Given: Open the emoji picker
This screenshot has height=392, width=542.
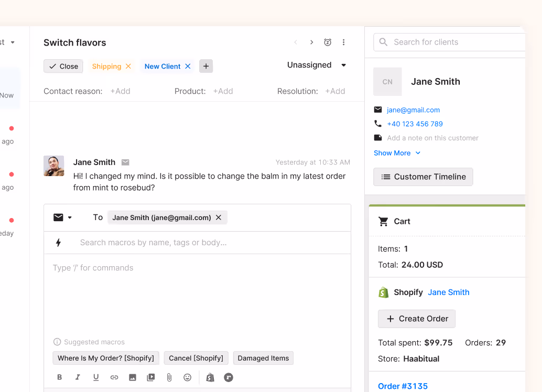Looking at the screenshot, I should (x=187, y=377).
